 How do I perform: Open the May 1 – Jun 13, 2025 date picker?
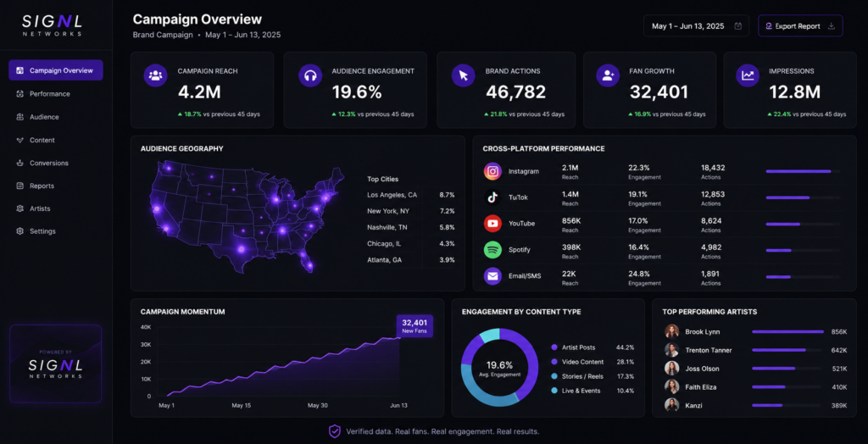tap(696, 26)
